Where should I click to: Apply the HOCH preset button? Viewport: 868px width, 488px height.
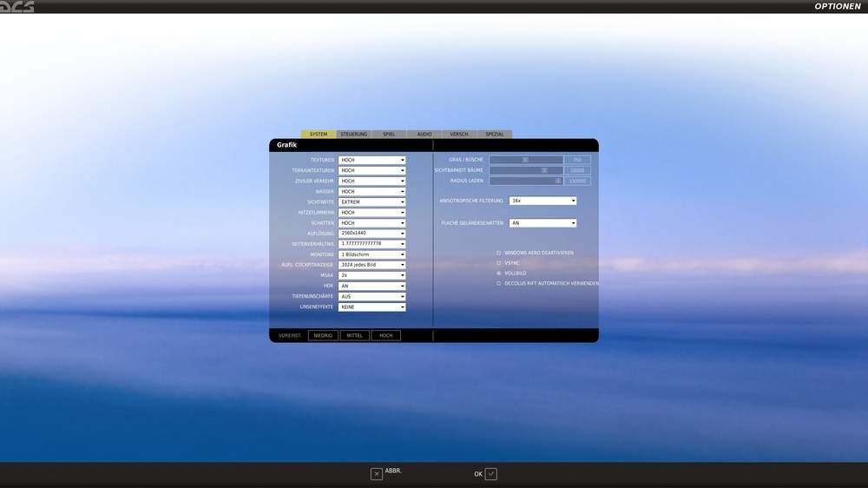click(x=386, y=336)
